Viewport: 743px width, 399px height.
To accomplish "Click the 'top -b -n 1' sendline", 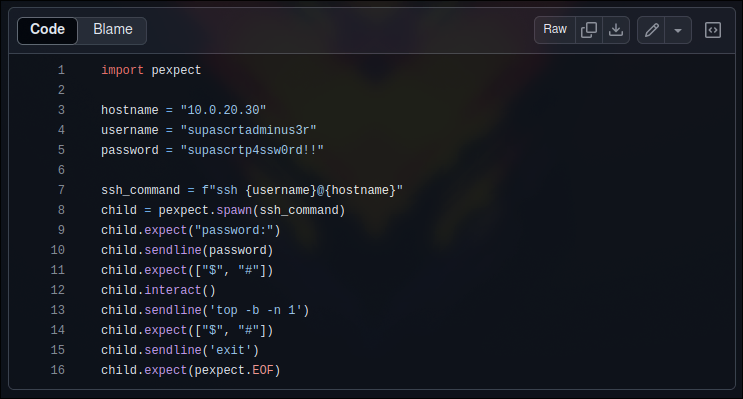I will click(205, 310).
